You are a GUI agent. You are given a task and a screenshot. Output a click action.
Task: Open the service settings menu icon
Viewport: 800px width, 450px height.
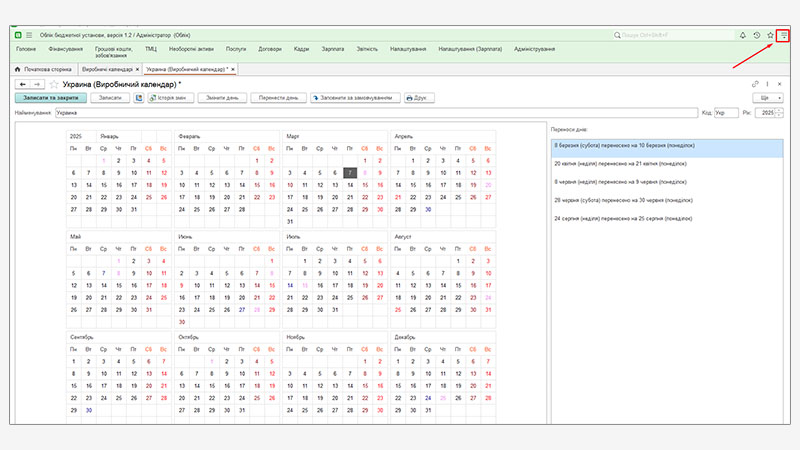[784, 35]
